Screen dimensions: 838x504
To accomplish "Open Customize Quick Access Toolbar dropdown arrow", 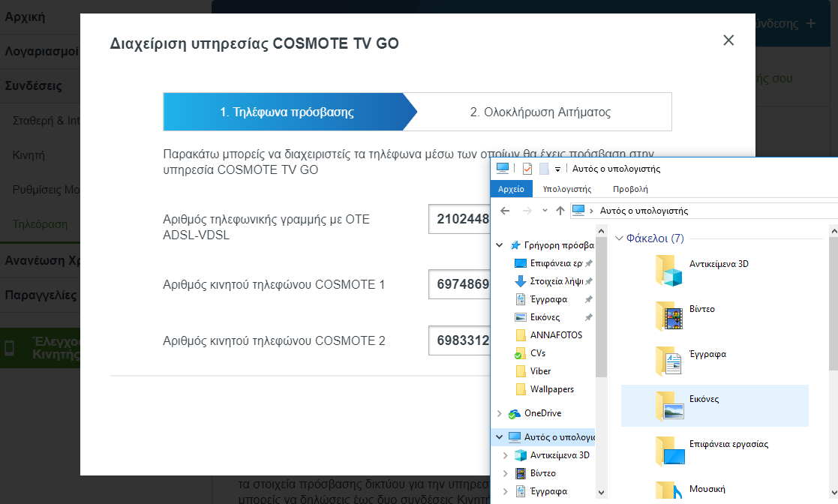I will coord(557,169).
